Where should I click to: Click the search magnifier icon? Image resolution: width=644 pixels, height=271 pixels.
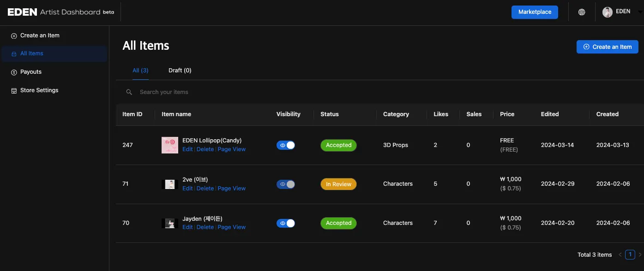pyautogui.click(x=129, y=92)
